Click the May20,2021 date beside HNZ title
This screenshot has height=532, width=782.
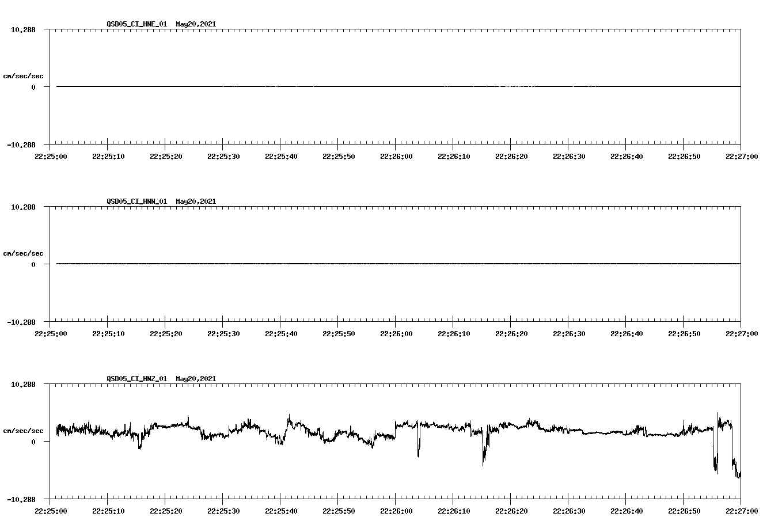click(x=196, y=379)
